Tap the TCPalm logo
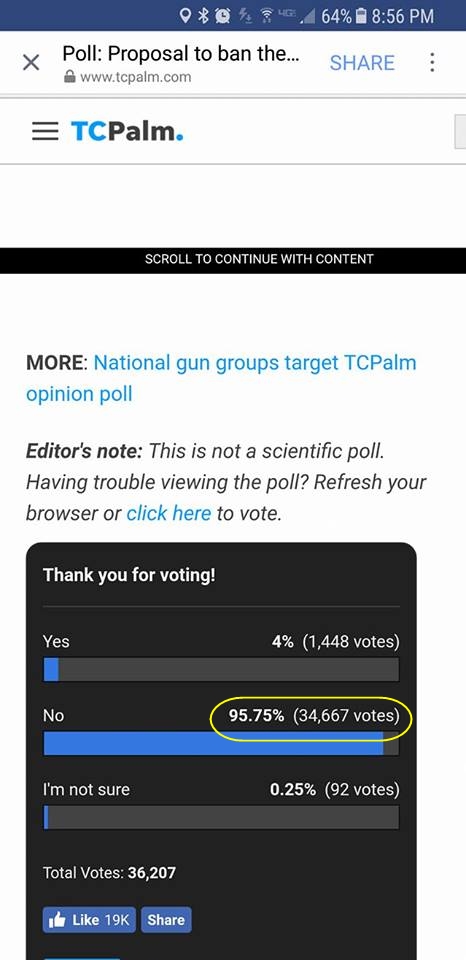Viewport: 466px width, 960px height. point(127,131)
